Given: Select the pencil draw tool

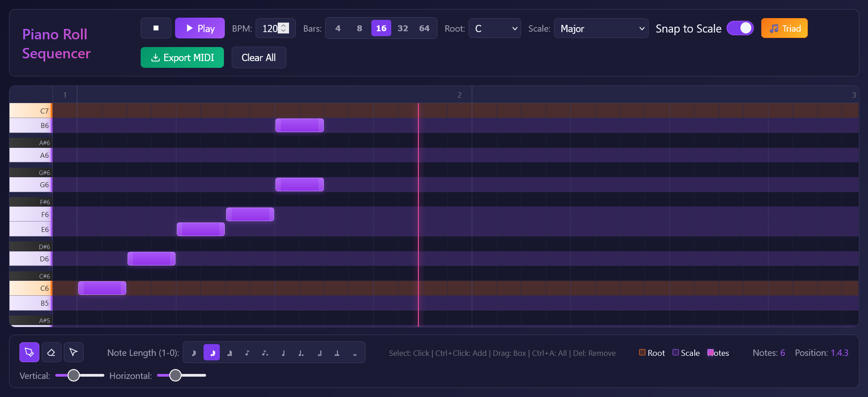Looking at the screenshot, I should coord(29,353).
